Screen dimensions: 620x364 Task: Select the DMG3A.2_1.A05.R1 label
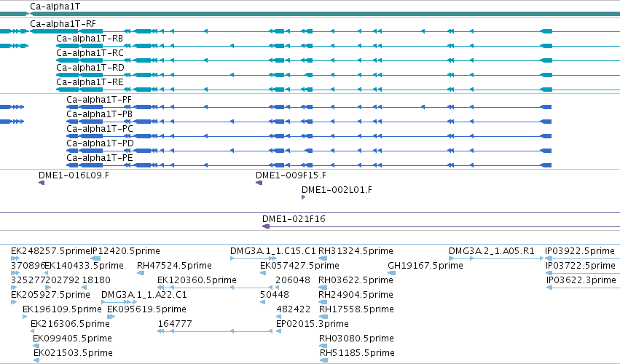click(x=492, y=251)
